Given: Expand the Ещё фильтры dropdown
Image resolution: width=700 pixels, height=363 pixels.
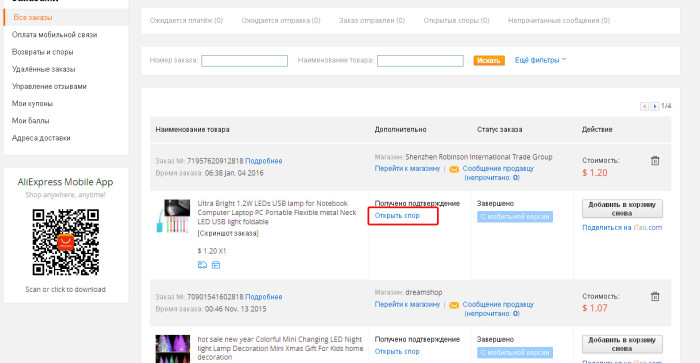Looking at the screenshot, I should pyautogui.click(x=540, y=60).
